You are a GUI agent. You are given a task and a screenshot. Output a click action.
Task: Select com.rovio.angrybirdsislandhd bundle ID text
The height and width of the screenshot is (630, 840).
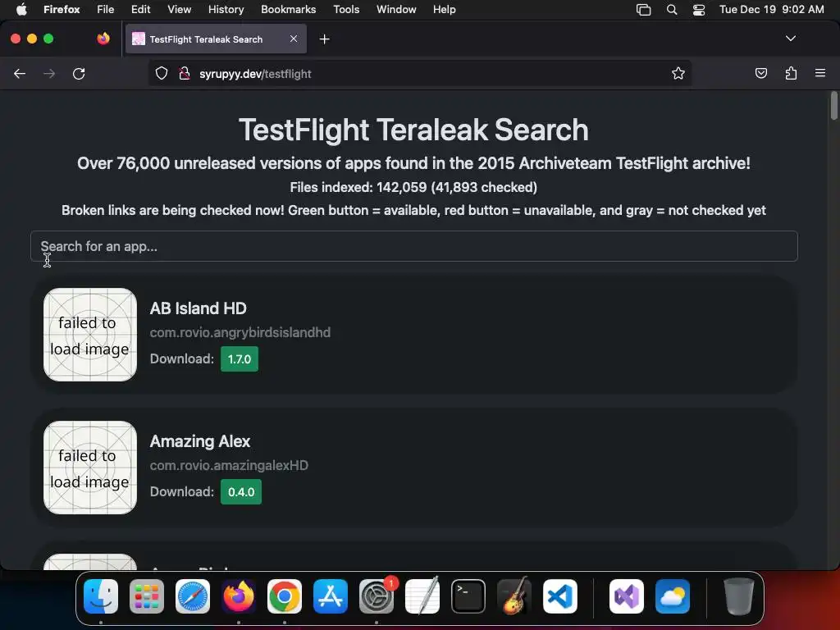(240, 333)
